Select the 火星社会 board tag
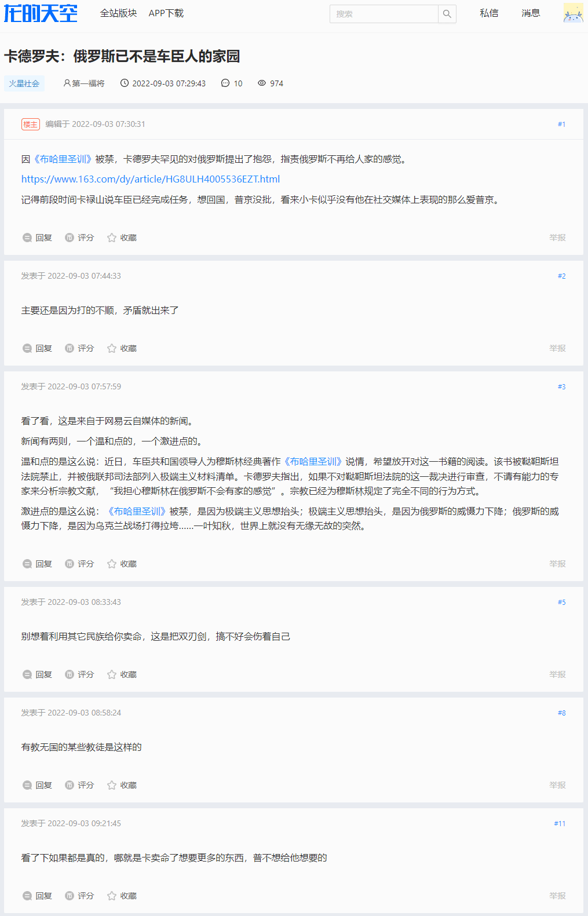Viewport: 588px width, 916px height. coord(24,83)
